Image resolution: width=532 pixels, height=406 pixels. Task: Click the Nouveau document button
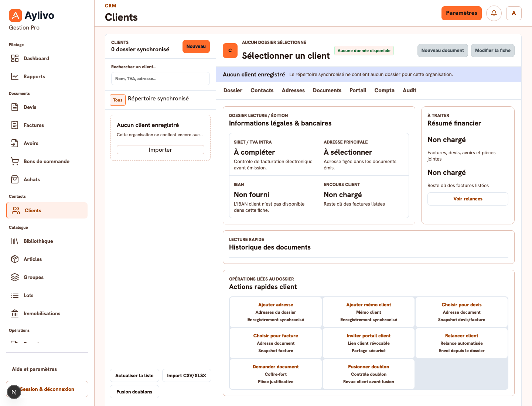point(443,51)
